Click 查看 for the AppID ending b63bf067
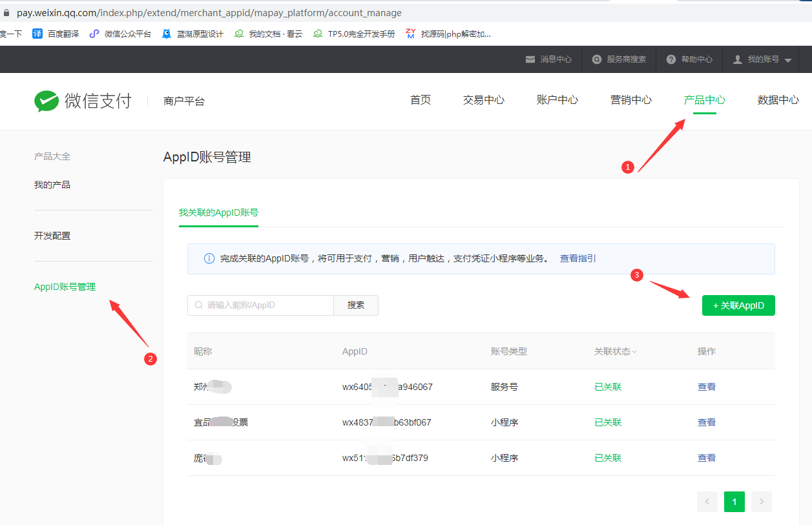812x525 pixels. [707, 422]
